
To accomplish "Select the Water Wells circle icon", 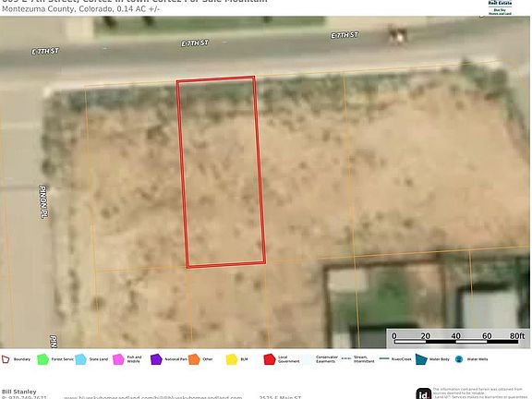I will pos(459,359).
